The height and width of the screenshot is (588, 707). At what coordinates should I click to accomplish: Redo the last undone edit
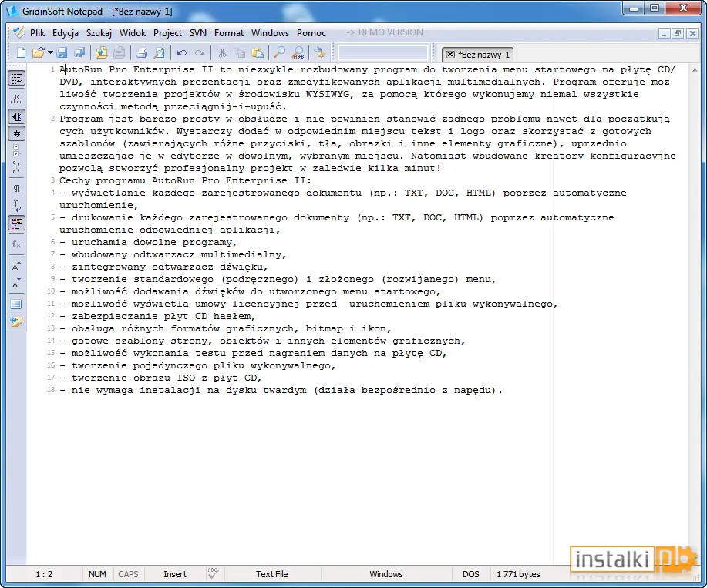pos(199,52)
